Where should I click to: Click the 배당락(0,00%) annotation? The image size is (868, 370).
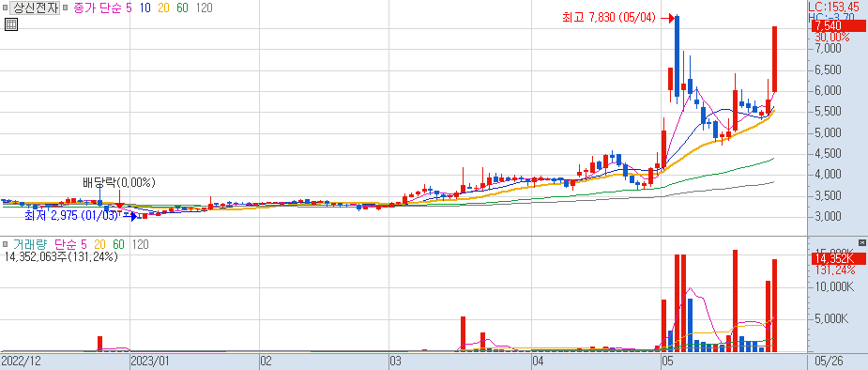119,182
